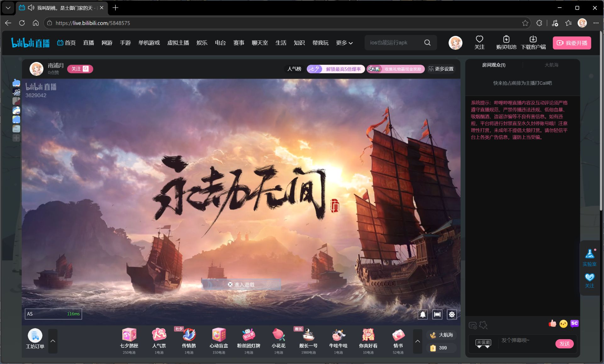Open 更多设置 more settings
604x364 pixels.
coord(441,69)
